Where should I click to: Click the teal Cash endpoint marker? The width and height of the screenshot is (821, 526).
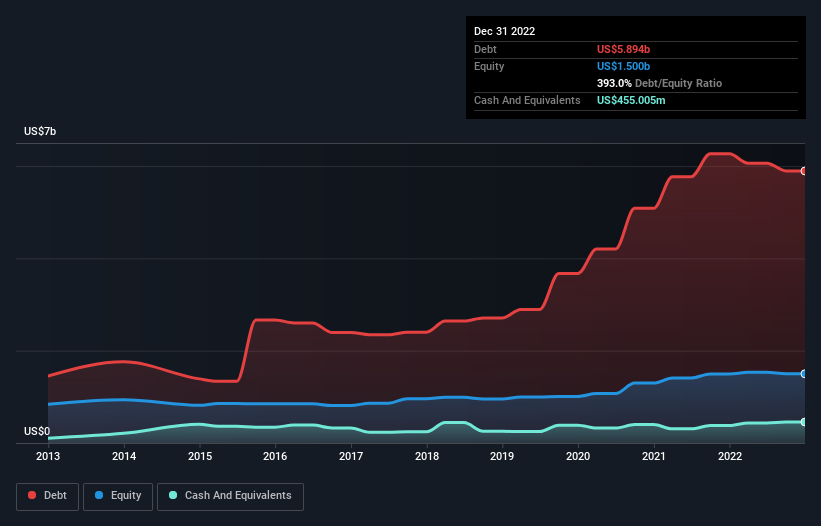tap(803, 422)
